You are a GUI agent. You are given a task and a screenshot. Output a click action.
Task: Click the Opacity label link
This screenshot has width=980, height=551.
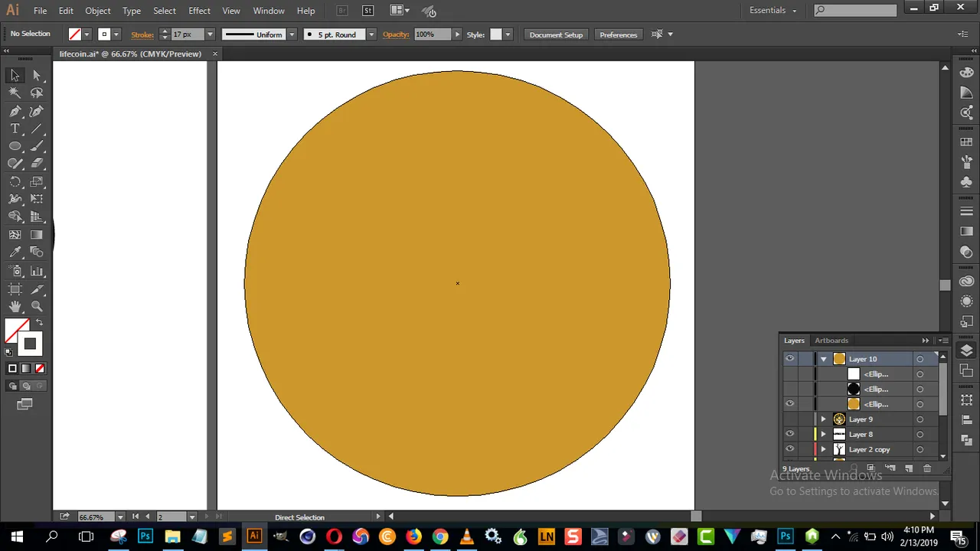click(396, 34)
